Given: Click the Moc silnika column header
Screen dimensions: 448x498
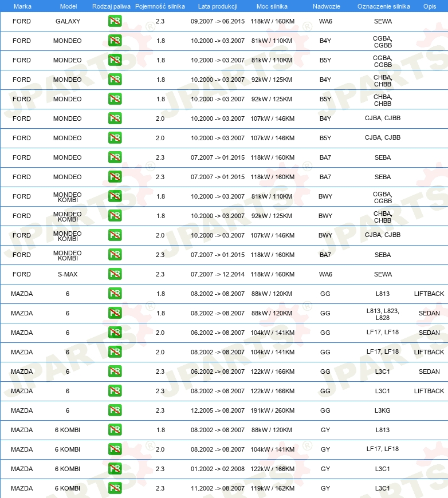Looking at the screenshot, I should click(x=272, y=6).
